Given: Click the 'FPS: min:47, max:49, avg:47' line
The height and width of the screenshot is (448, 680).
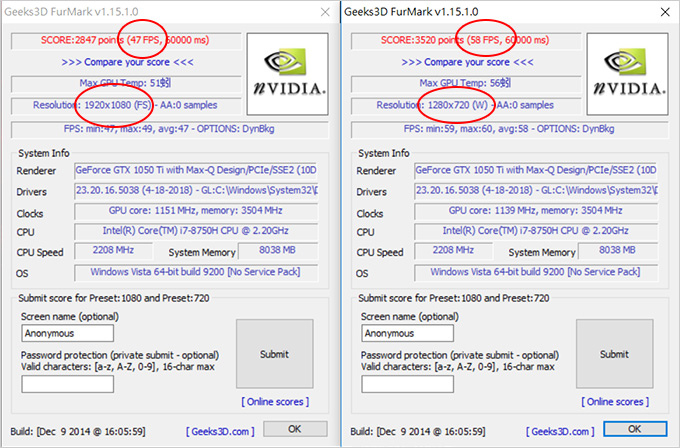Looking at the screenshot, I should tap(170, 129).
